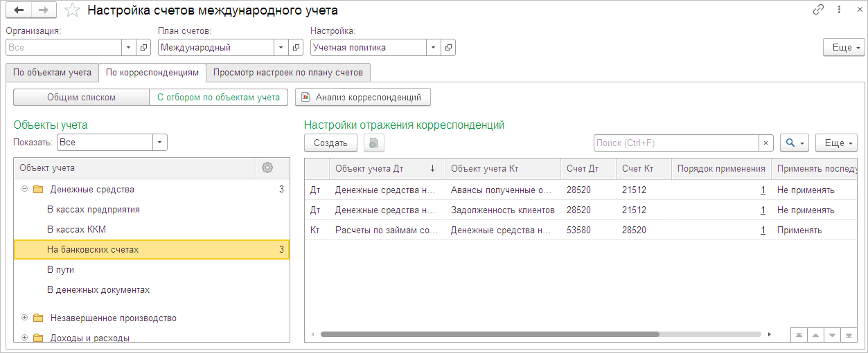Expand the Незавершенное производство folder

click(x=24, y=318)
